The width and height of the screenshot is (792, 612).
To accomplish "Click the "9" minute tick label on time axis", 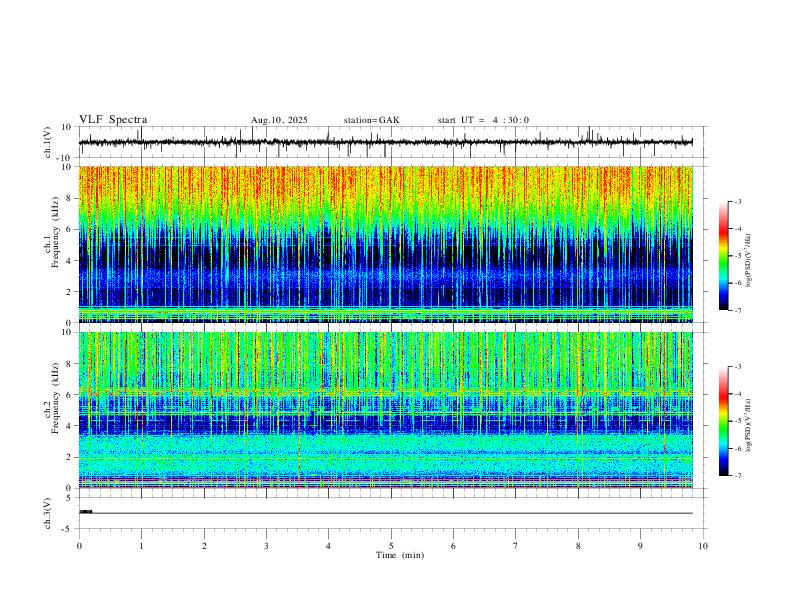I will 640,546.
